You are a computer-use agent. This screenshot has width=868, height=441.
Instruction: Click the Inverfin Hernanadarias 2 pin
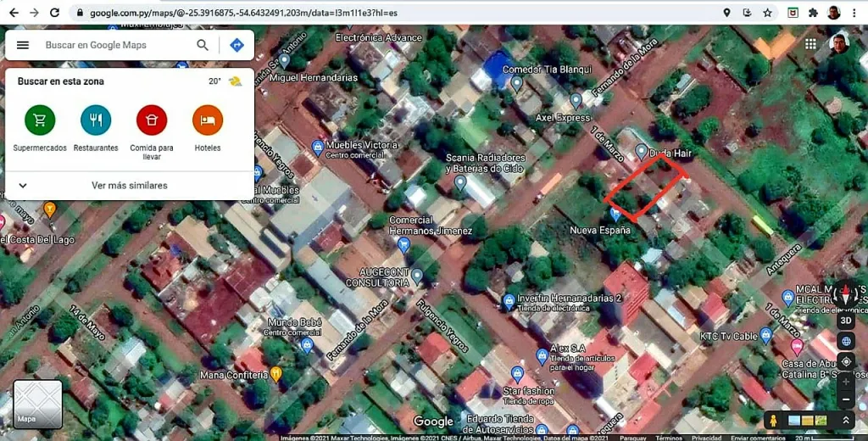pyautogui.click(x=509, y=302)
